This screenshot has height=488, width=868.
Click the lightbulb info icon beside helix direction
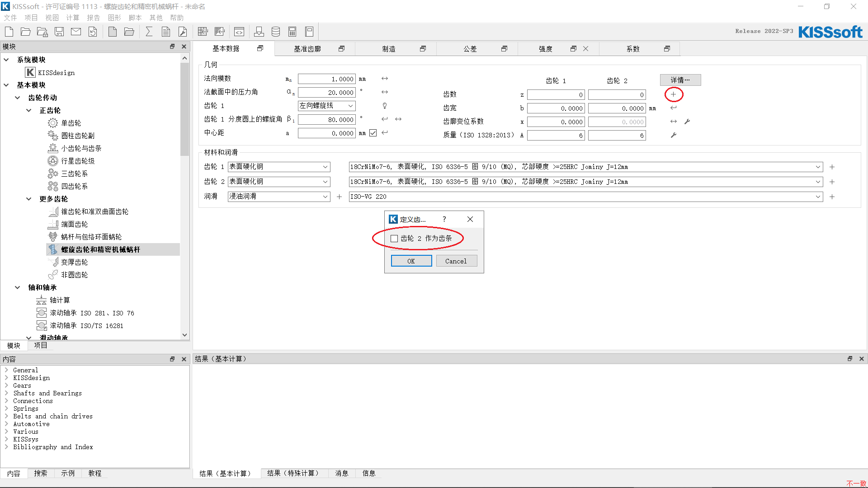click(385, 106)
